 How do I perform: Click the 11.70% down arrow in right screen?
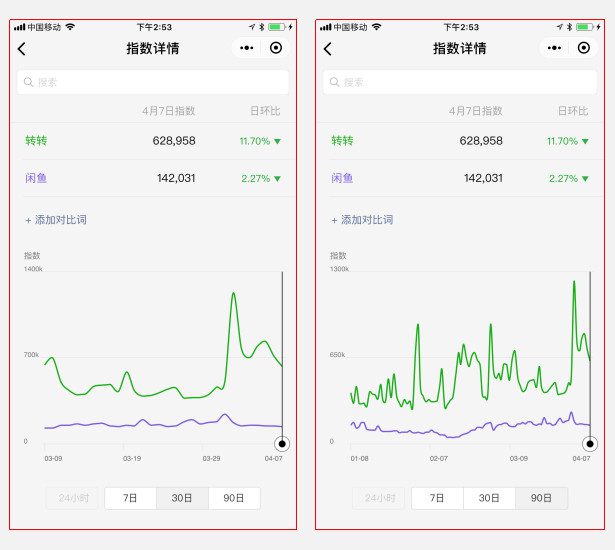[x=585, y=141]
